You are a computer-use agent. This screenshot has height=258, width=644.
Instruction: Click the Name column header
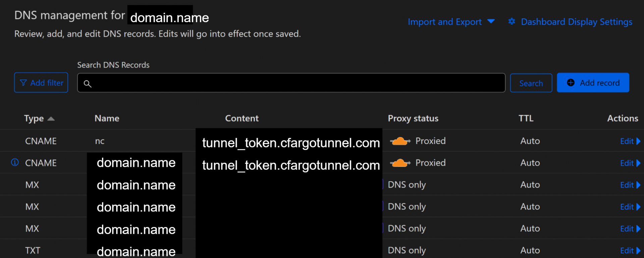tap(107, 118)
